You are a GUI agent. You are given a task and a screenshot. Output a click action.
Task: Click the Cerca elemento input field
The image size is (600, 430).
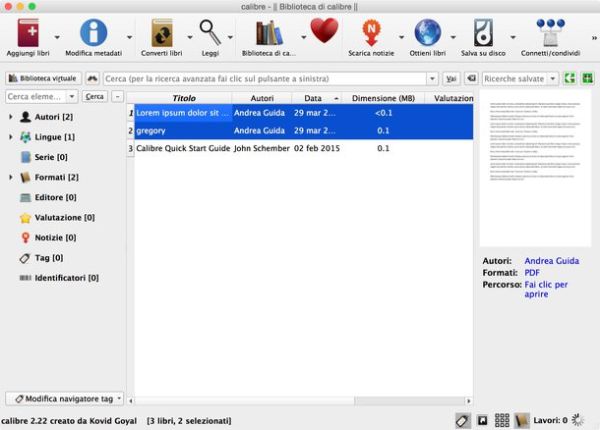pyautogui.click(x=36, y=96)
